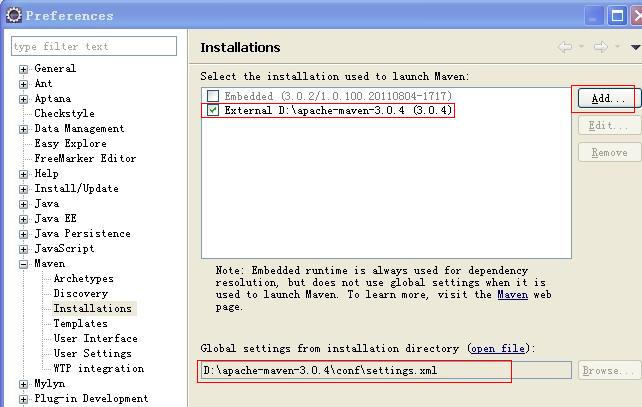
Task: Select the External D:\apache-maven-3.0.4 row text
Action: (338, 110)
